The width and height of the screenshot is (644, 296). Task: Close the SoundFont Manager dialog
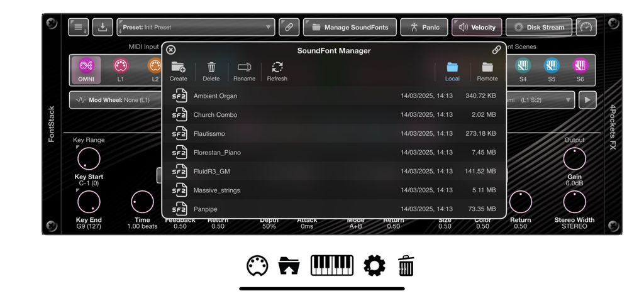pos(171,50)
